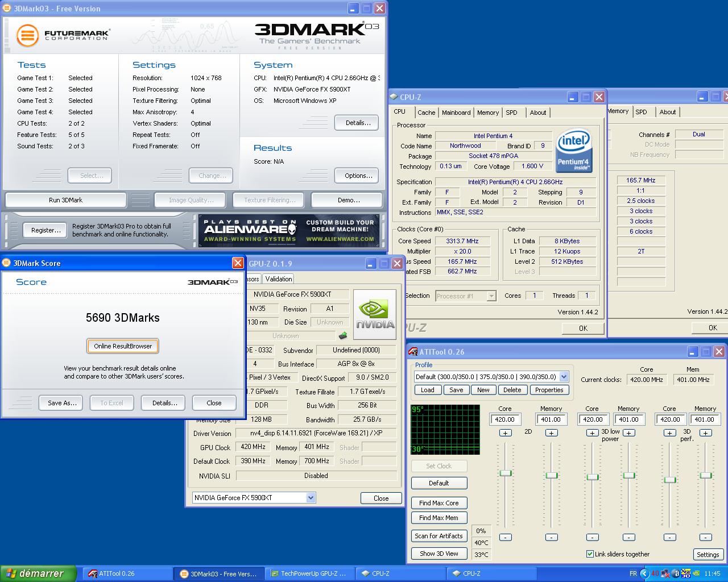Switch to the Mainboard tab in CPU-Z
The height and width of the screenshot is (582, 728).
[x=456, y=113]
